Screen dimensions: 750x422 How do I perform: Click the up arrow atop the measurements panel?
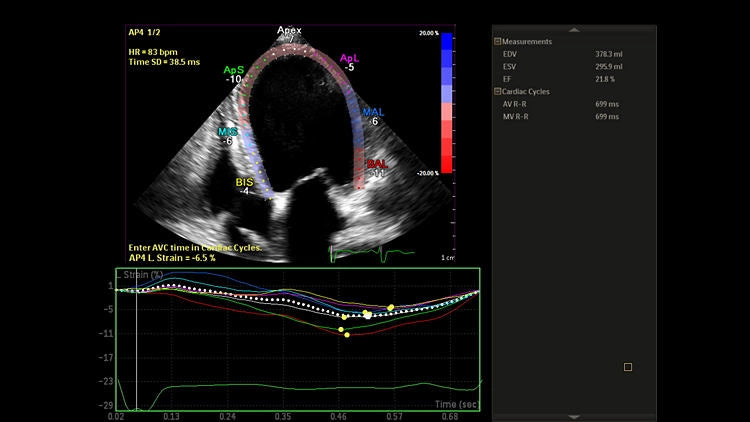point(573,29)
